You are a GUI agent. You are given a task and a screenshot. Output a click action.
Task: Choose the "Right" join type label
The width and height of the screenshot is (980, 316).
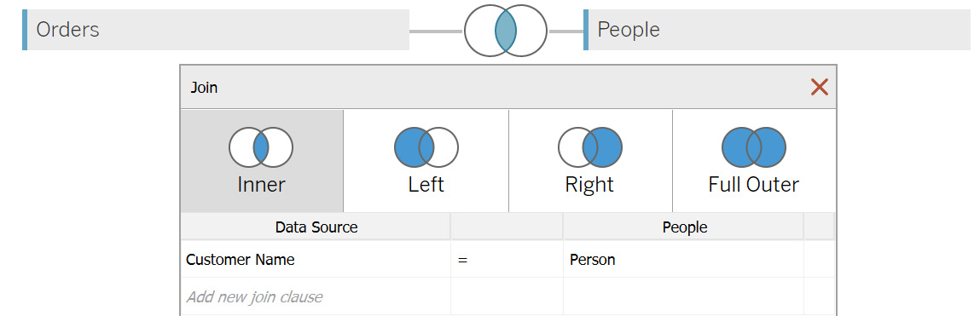click(x=589, y=185)
